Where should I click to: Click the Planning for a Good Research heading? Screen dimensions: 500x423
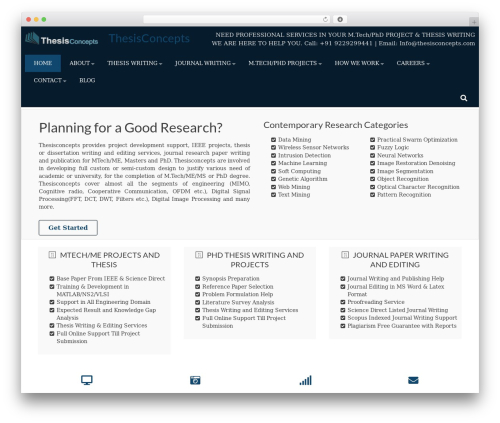coord(131,128)
